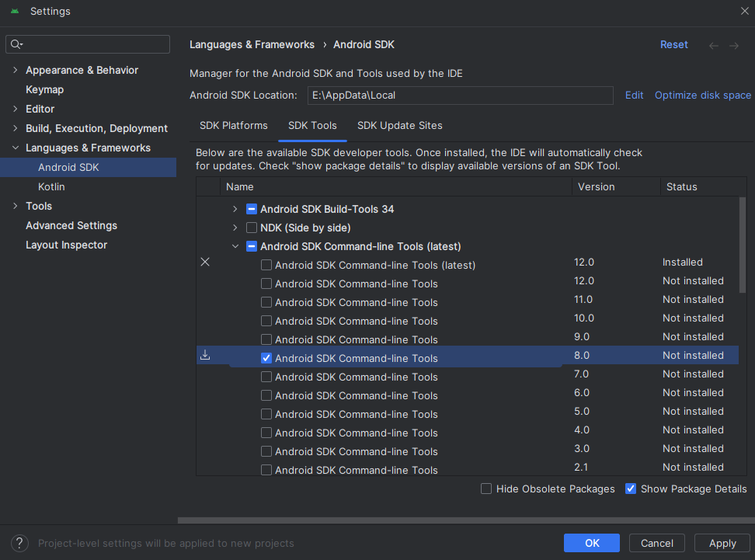This screenshot has height=560, width=755.
Task: Check the NDK (Side by side) checkbox
Action: coord(252,228)
